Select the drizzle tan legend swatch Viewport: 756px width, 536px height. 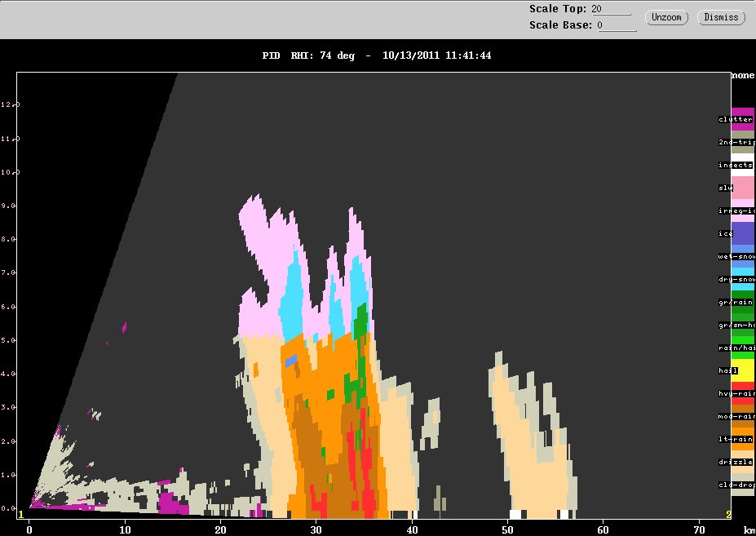[743, 463]
